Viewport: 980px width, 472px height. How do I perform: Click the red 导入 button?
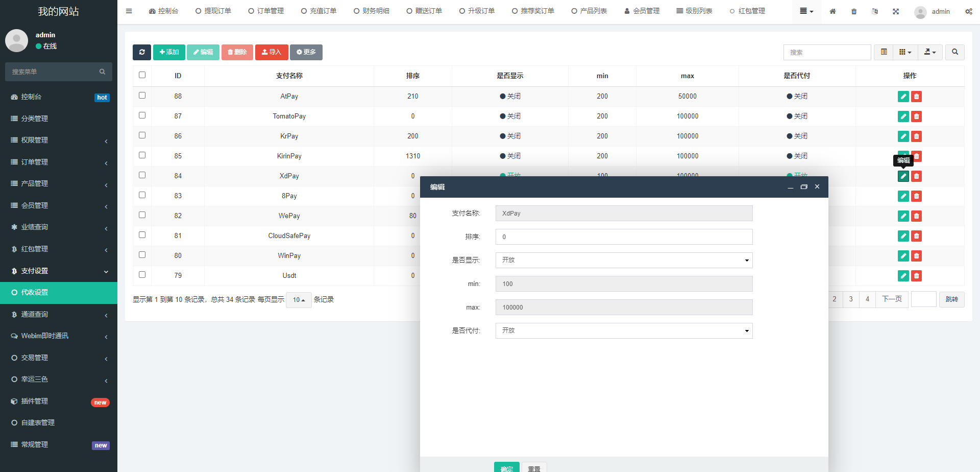click(272, 52)
